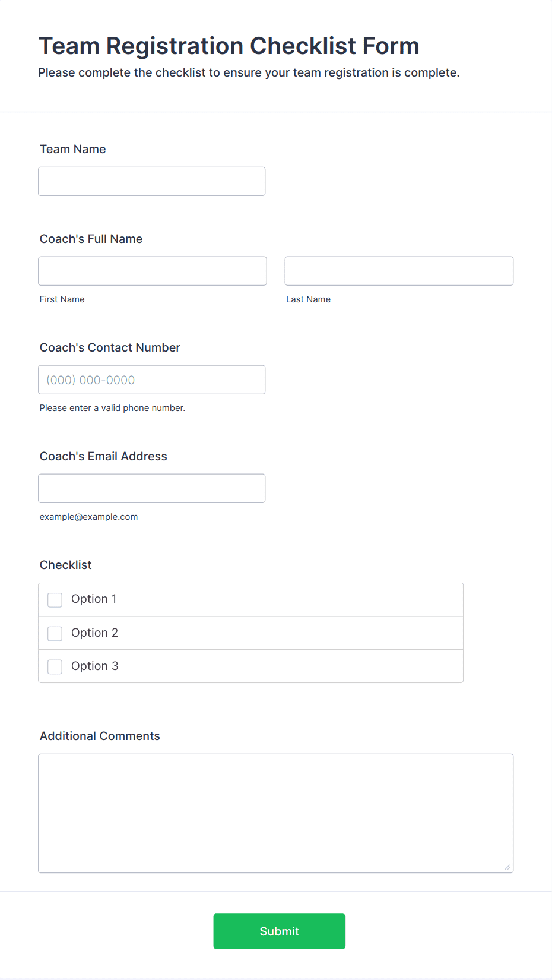Click the "Team Registration Checklist Form" heading
The width and height of the screenshot is (552, 980).
tap(229, 46)
